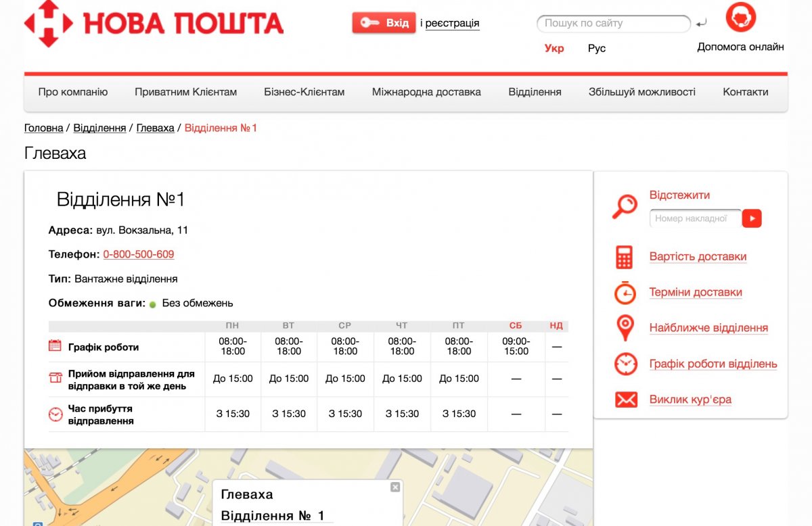Click the parcel box icon in Прийом відправлення row
Viewport: 812px width, 526px height.
[55, 378]
